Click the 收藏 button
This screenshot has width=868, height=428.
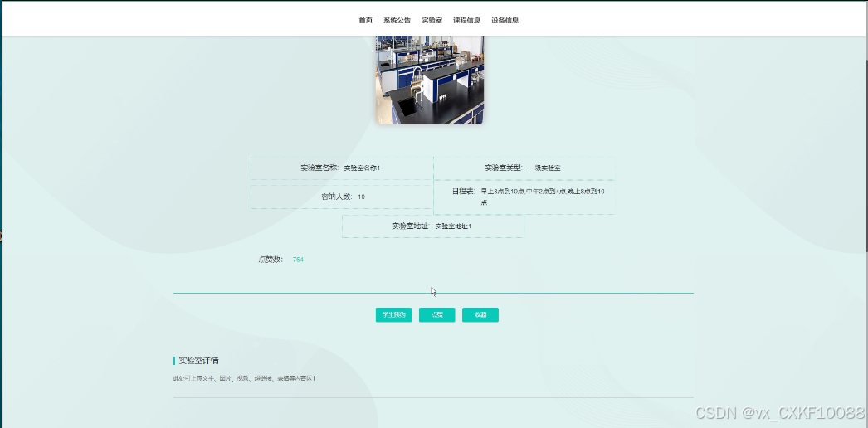(x=480, y=314)
